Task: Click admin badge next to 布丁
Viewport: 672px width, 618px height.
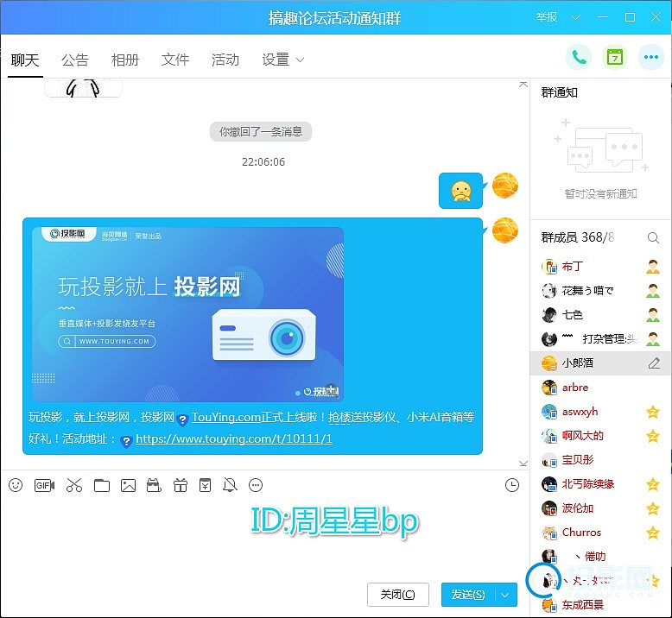Action: (x=653, y=267)
